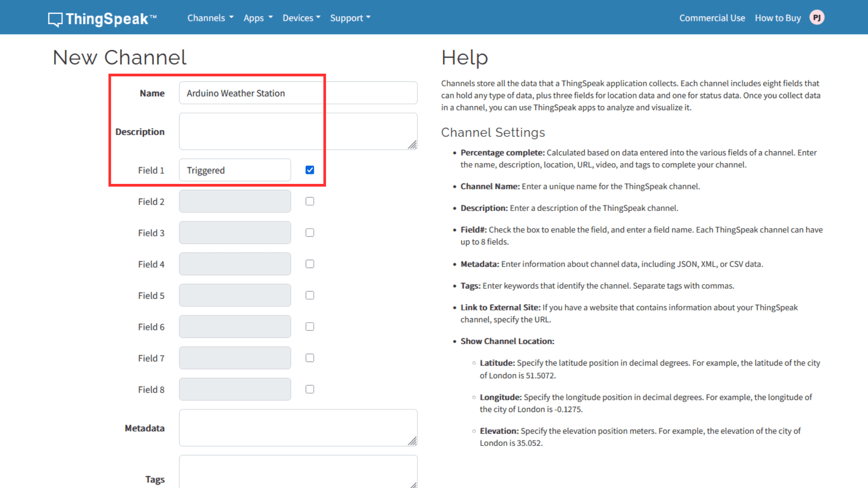868x488 pixels.
Task: Open the Apps dropdown
Action: tap(258, 18)
